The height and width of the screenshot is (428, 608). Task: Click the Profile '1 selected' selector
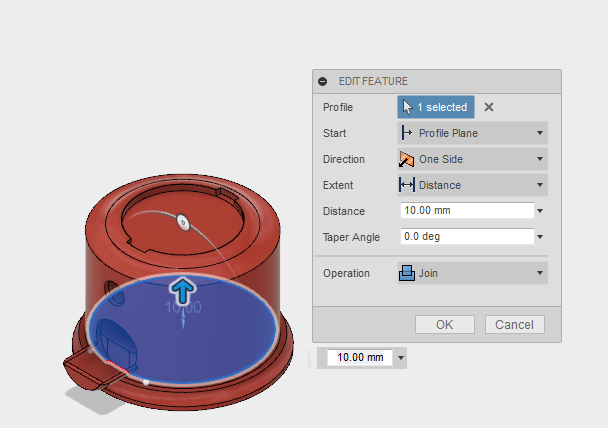436,107
